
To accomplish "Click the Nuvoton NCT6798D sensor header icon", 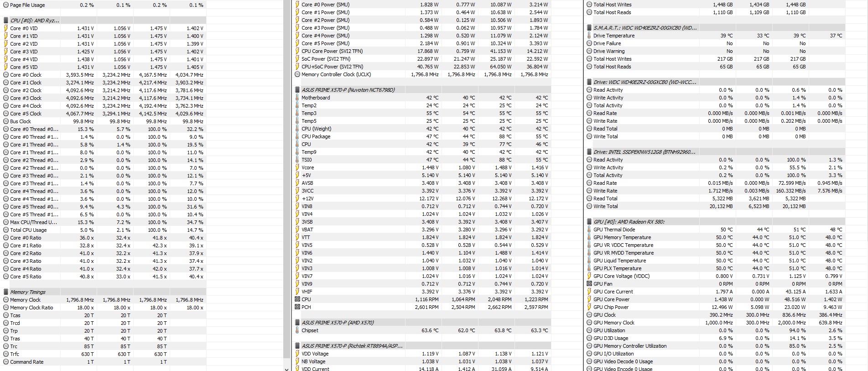I will point(297,90).
